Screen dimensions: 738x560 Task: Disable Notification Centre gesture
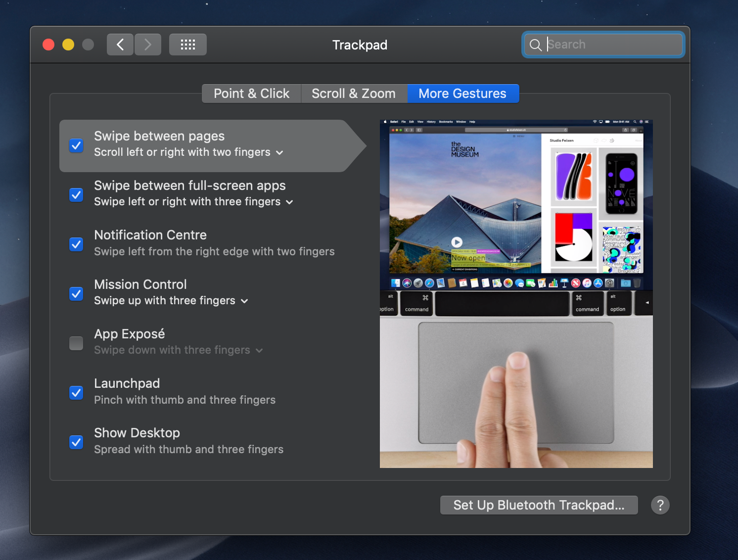point(76,244)
